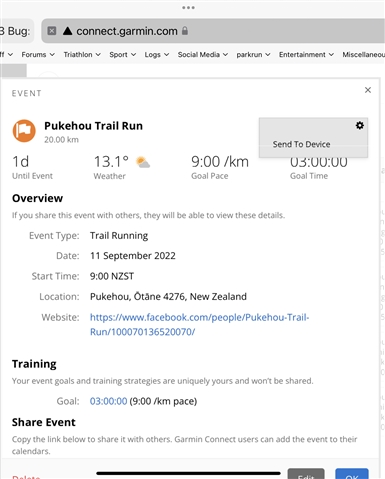This screenshot has height=479, width=385.
Task: Click the Overview section heading
Action: click(37, 198)
